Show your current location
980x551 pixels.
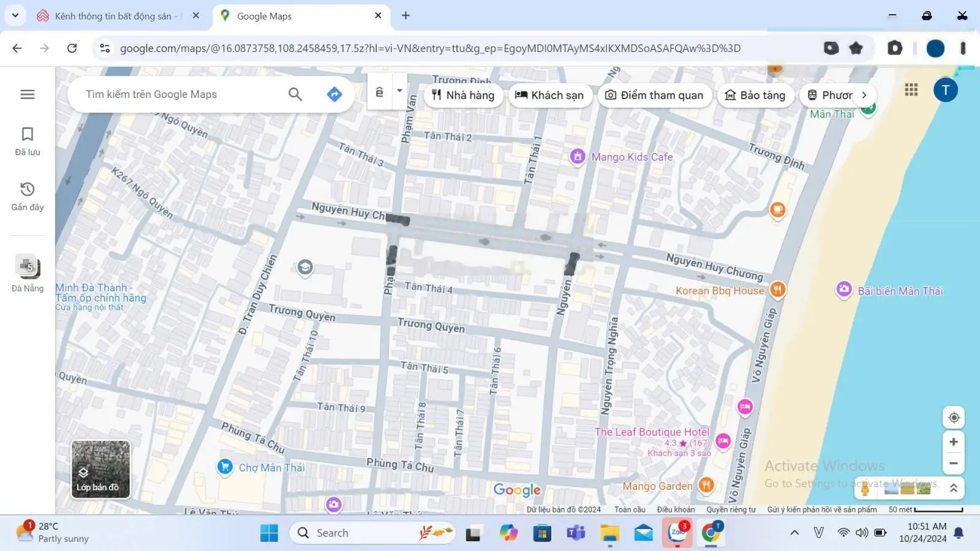[x=954, y=418]
